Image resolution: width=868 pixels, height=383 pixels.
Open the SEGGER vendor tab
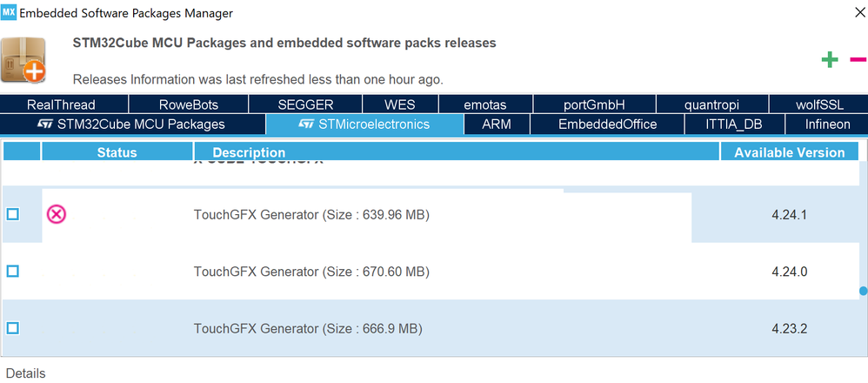(305, 104)
